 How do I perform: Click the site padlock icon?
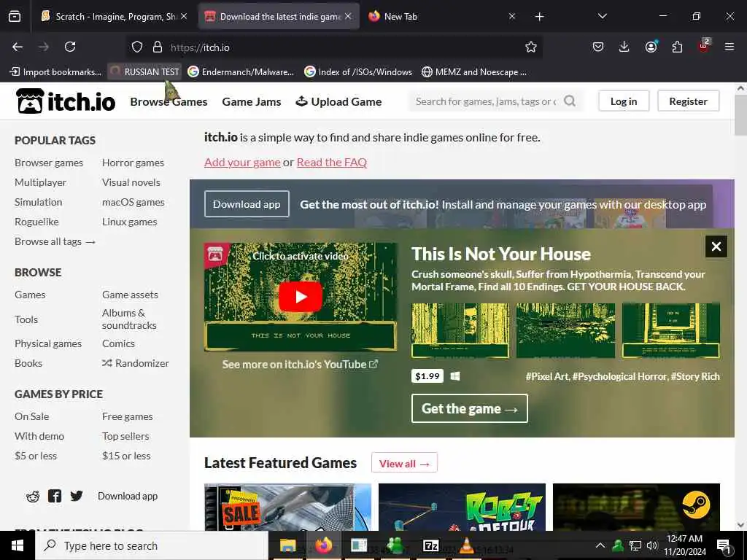tap(158, 47)
